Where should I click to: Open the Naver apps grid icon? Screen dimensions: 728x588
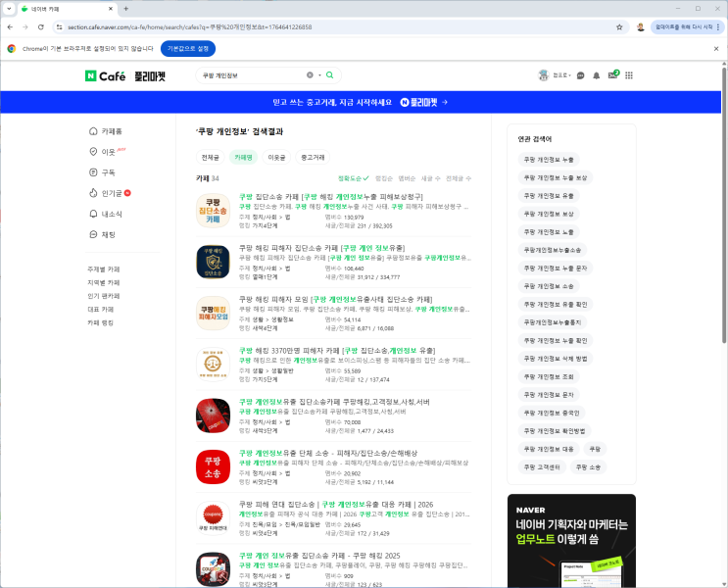[x=629, y=75]
